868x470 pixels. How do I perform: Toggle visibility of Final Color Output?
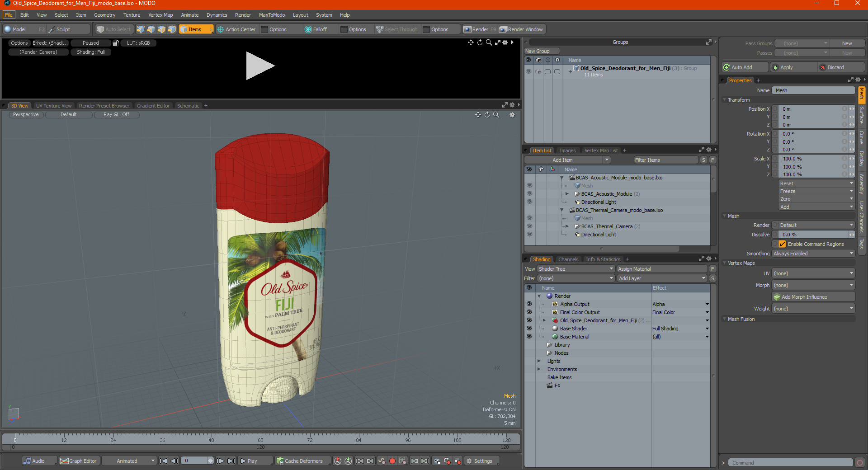[x=529, y=312]
